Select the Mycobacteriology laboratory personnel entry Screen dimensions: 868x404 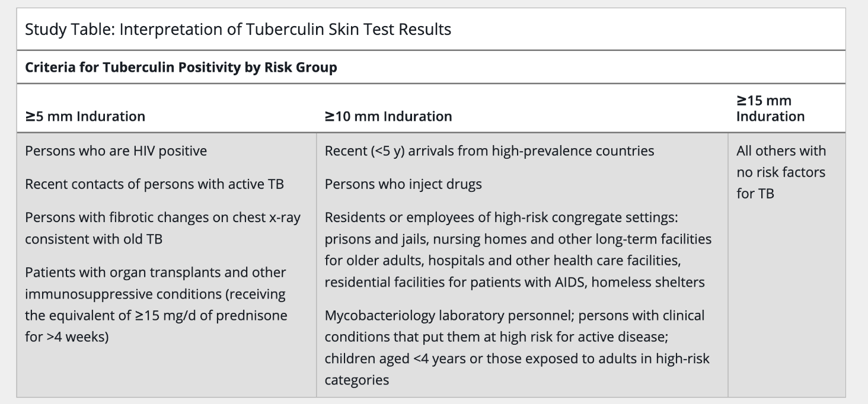coord(517,348)
